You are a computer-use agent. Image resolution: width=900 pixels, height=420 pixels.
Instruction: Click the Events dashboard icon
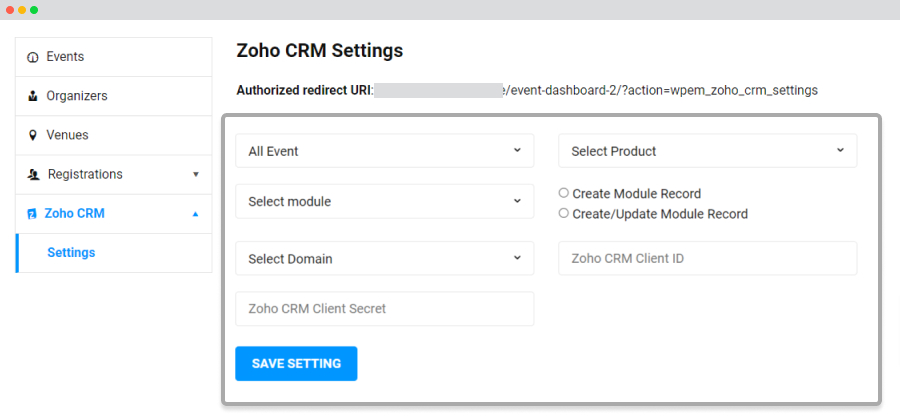(x=33, y=57)
